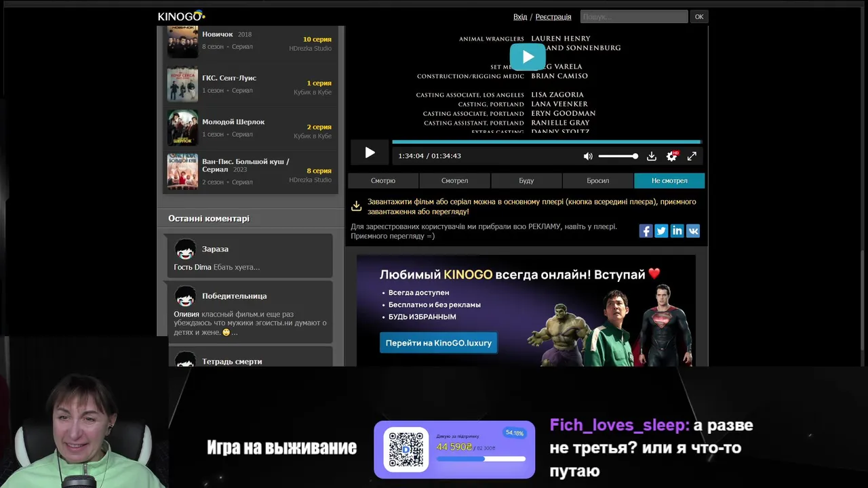
Task: Click the HDrezka Studio label under Новичок
Action: pyautogui.click(x=311, y=49)
